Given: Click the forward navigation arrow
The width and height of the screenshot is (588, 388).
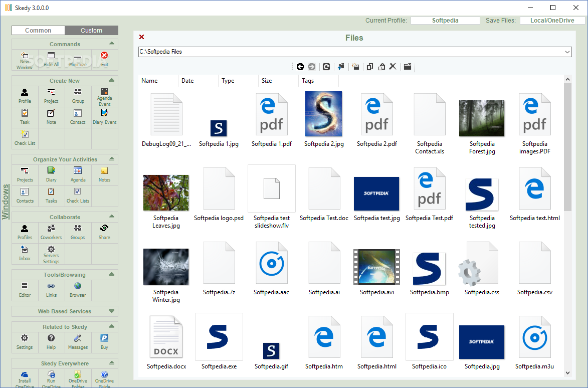Looking at the screenshot, I should pyautogui.click(x=312, y=67).
